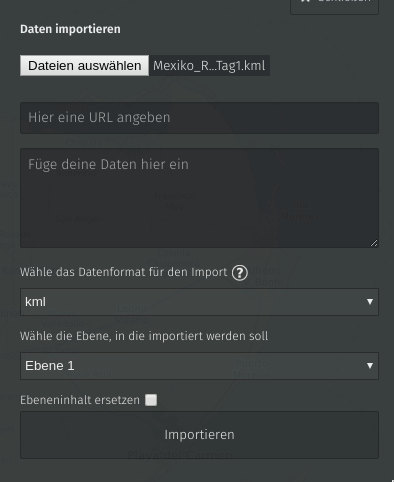Enable the Ebeneninhalt ersetzen checkbox
Viewport: 394px width, 482px height.
[151, 400]
